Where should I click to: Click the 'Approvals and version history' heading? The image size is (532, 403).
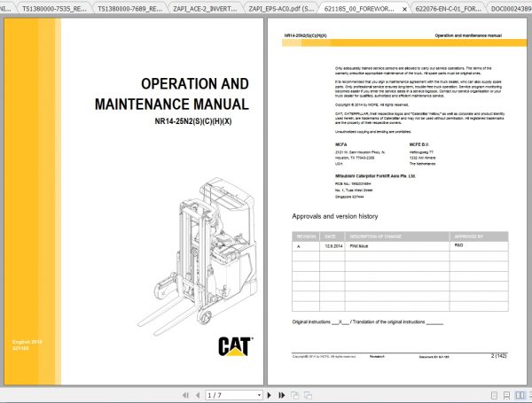[x=335, y=216]
